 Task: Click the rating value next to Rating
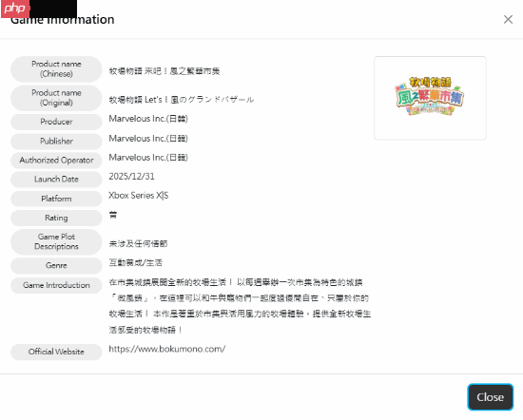[113, 215]
